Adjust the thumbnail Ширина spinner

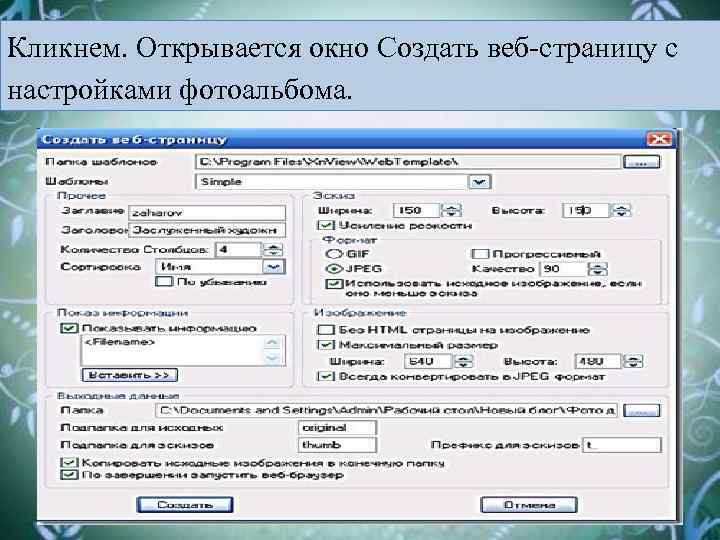point(451,210)
